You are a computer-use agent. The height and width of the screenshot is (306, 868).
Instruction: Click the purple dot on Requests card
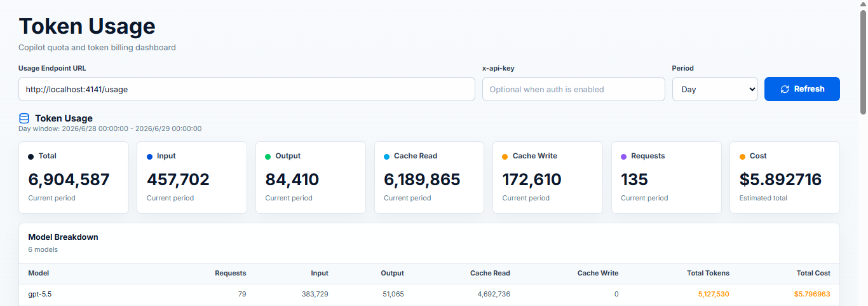click(x=624, y=156)
